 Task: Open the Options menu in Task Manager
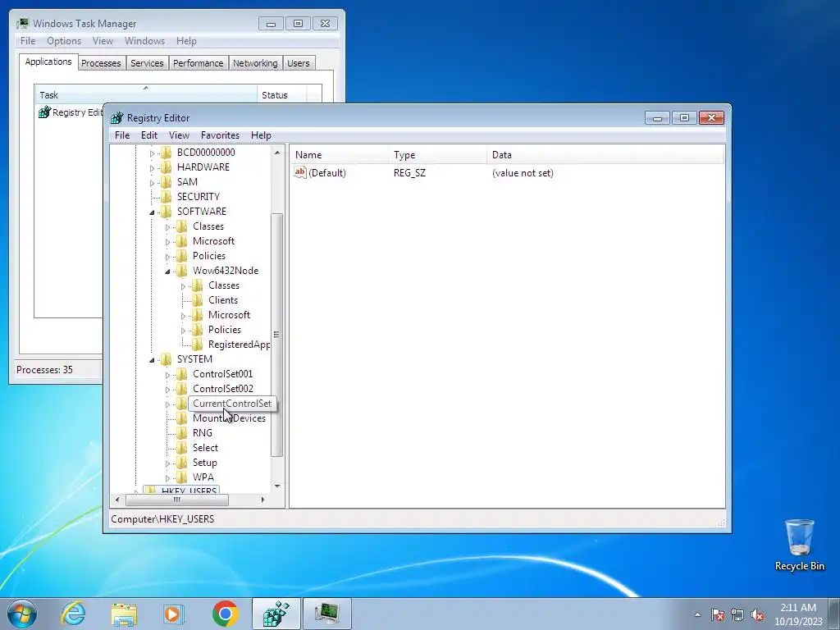point(64,41)
